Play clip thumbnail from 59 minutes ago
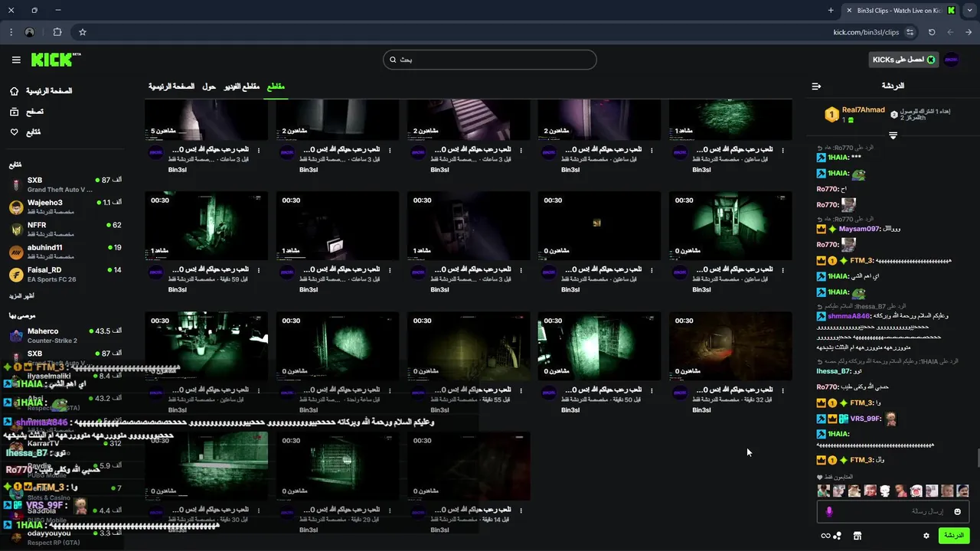Viewport: 980px width, 551px height. click(207, 226)
